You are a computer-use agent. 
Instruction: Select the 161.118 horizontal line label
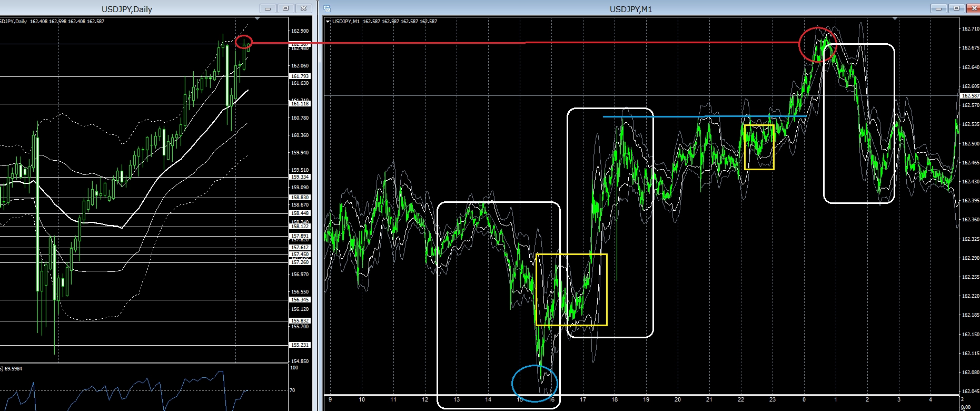click(x=300, y=104)
